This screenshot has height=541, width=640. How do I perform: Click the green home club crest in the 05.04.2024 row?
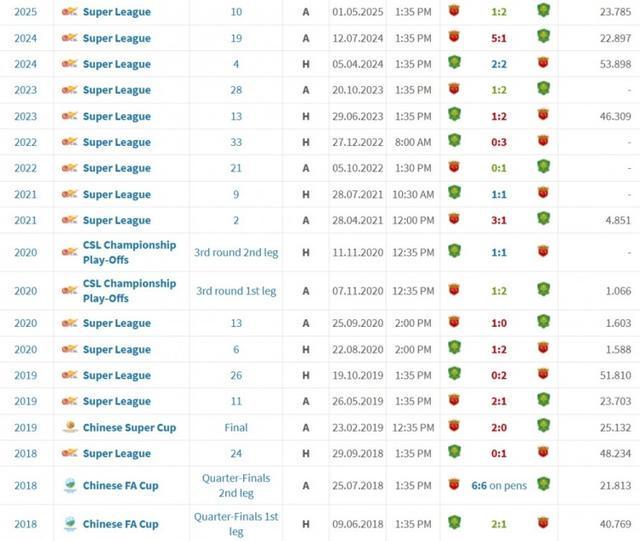click(x=454, y=62)
